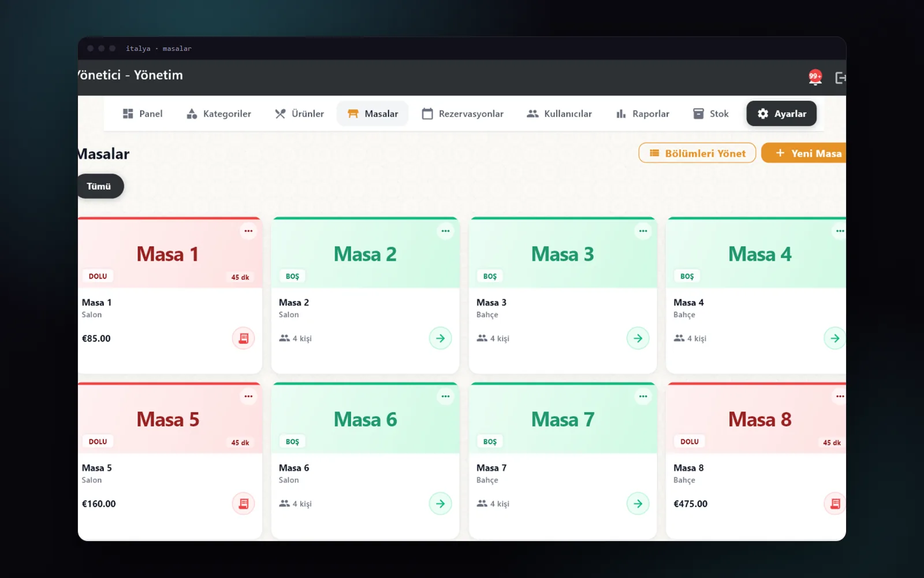Screen dimensions: 924x578
Task: Click the 4 kişi capacity on Masa 7
Action: (x=493, y=503)
